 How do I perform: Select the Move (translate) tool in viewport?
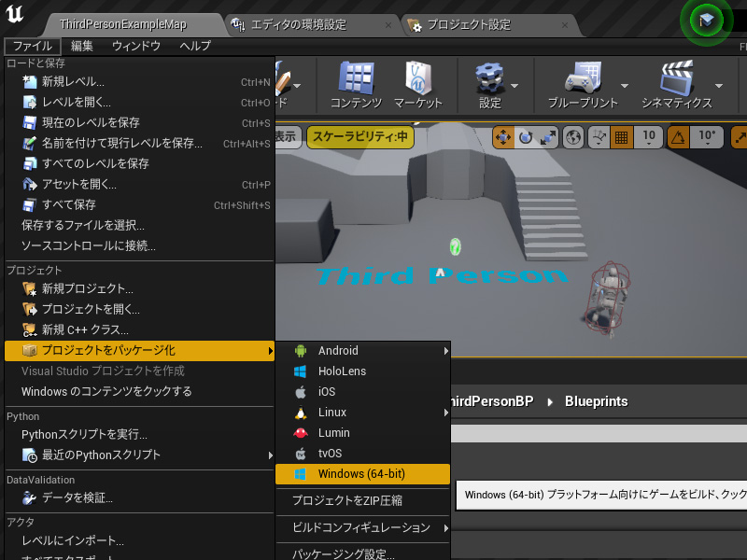(x=503, y=137)
